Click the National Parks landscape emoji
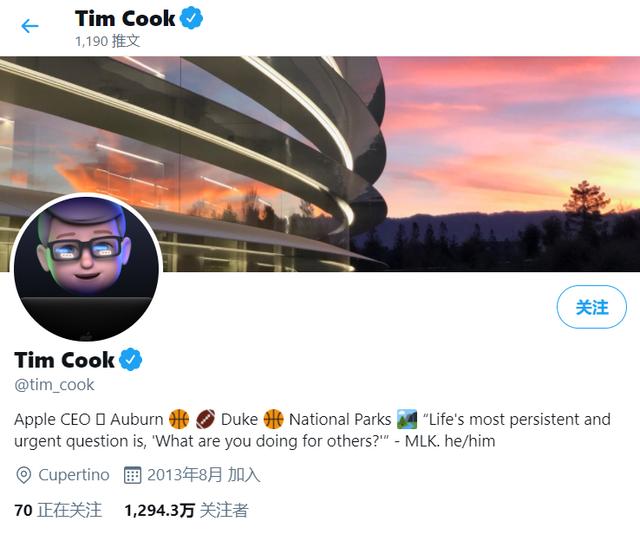This screenshot has height=541, width=640. 406,419
